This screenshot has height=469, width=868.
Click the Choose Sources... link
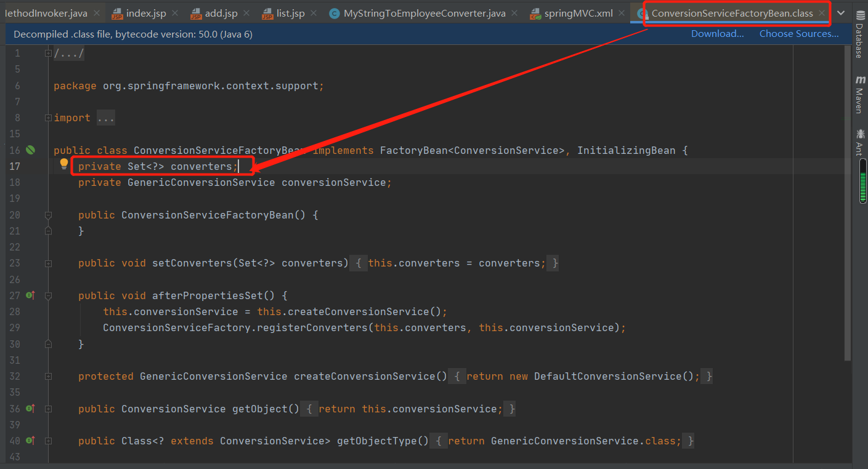click(799, 34)
